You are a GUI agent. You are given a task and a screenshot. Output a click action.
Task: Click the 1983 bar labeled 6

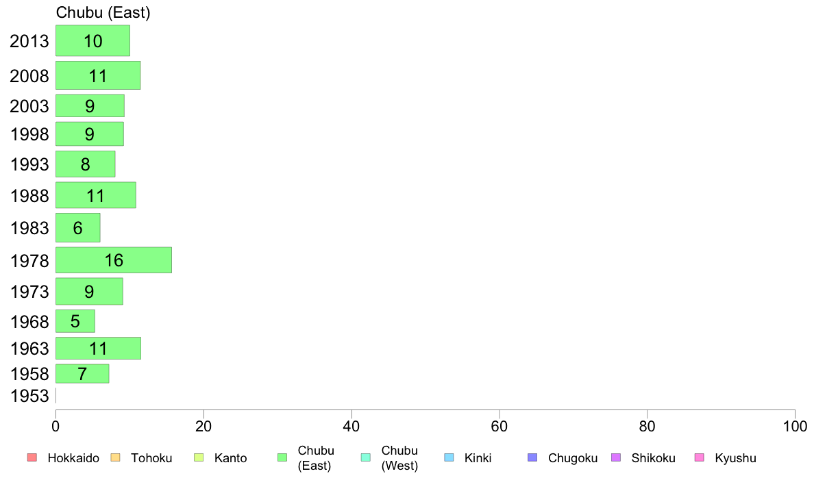78,227
